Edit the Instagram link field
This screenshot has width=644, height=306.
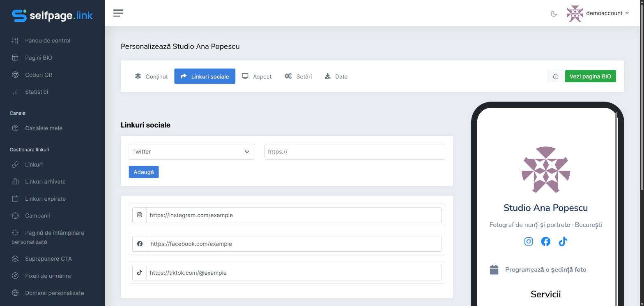(294, 215)
